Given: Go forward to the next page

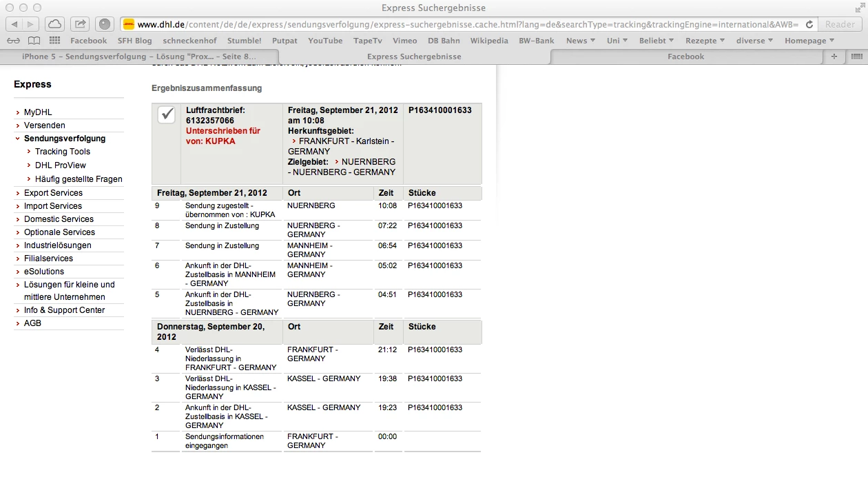Looking at the screenshot, I should pyautogui.click(x=31, y=24).
